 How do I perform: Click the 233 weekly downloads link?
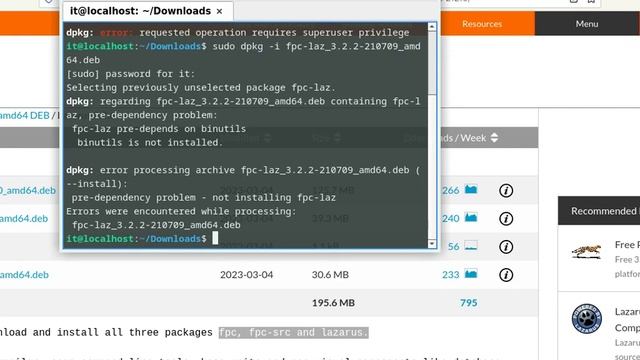pyautogui.click(x=451, y=275)
